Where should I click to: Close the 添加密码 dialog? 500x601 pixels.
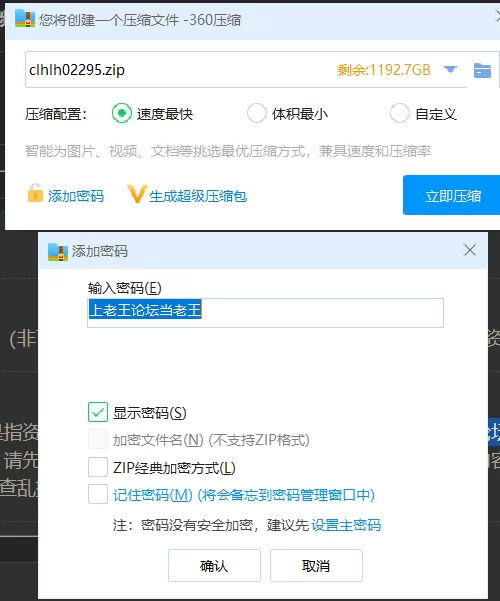point(469,250)
